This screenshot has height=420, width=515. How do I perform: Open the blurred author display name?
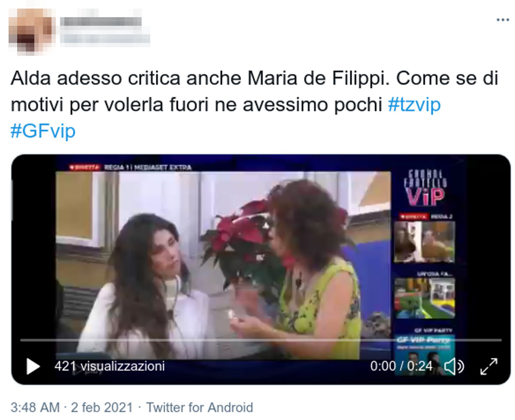(101, 21)
